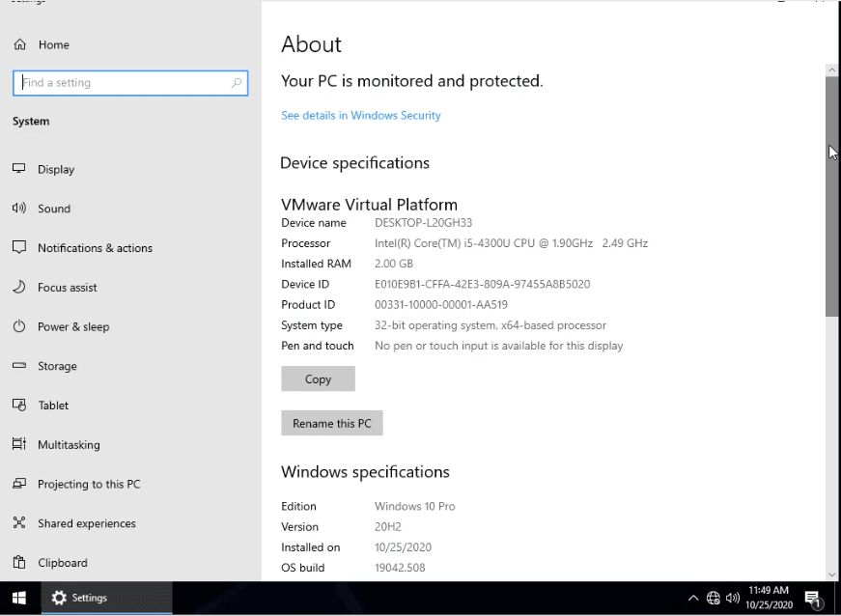Open See details in Windows Security
This screenshot has width=841, height=616.
click(360, 115)
